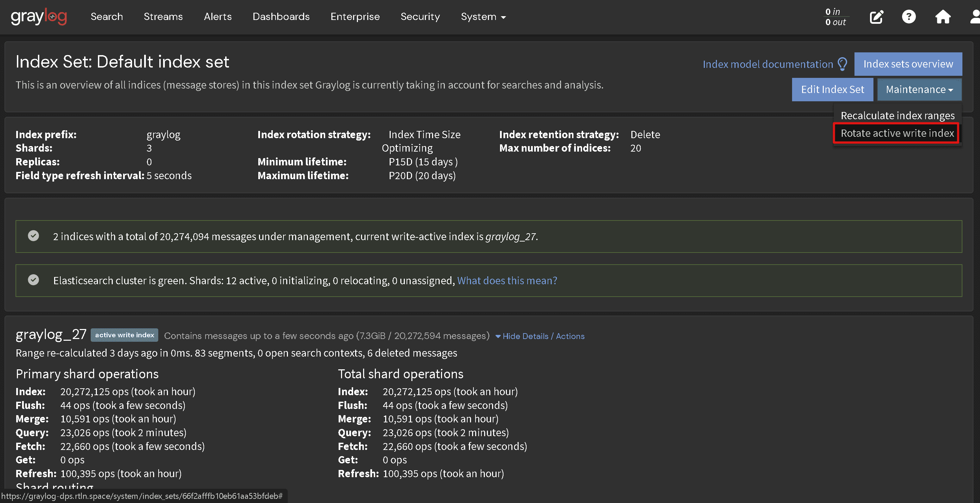This screenshot has height=503, width=980.
Task: Click the check icon in Elasticsearch status
Action: tap(33, 280)
